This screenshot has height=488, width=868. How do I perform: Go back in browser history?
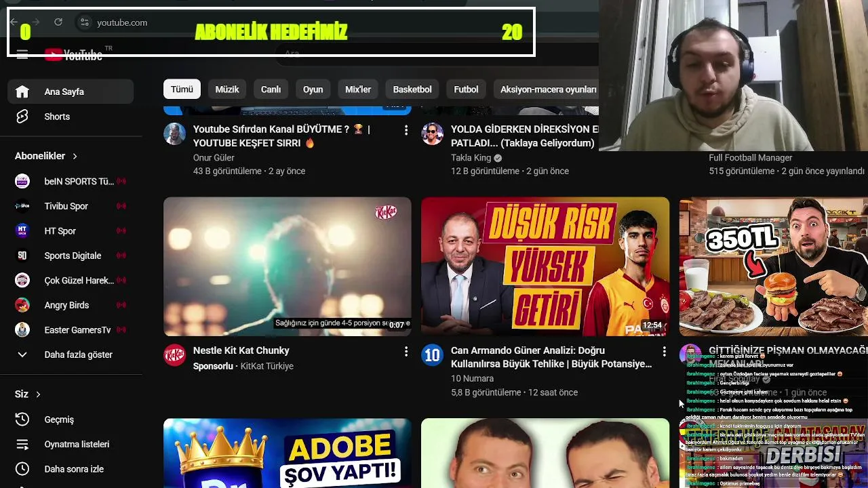14,22
